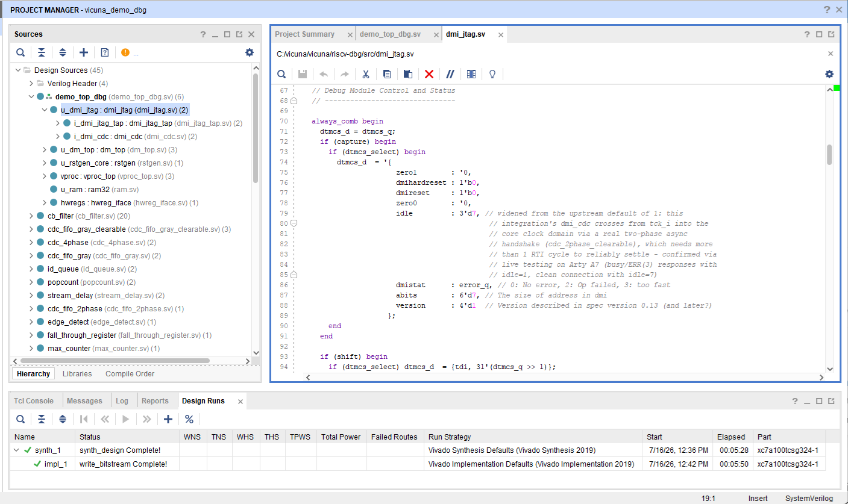The image size is (848, 504).
Task: Paste with the editor paste icon
Action: 408,74
